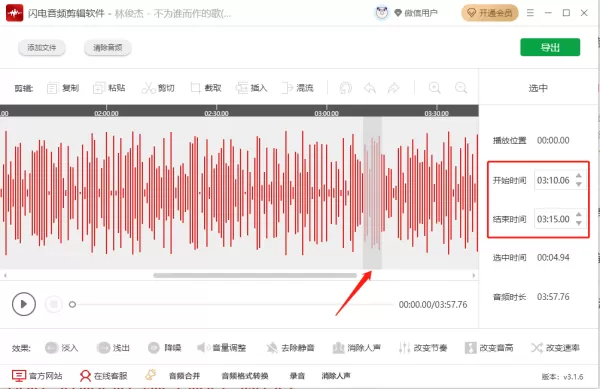Open the 改变音高 pitch effect
Screen dimensions: 600x389
click(489, 348)
